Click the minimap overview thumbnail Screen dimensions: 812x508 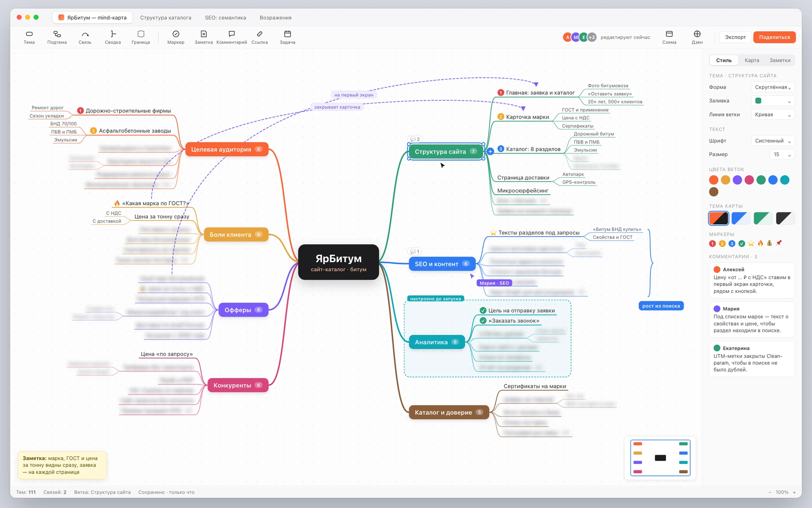[x=660, y=458]
